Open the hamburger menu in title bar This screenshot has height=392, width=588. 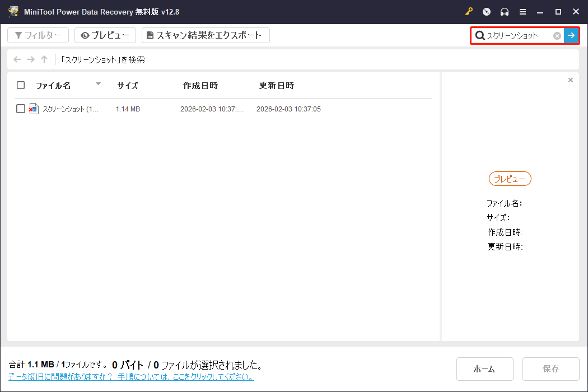click(x=522, y=12)
